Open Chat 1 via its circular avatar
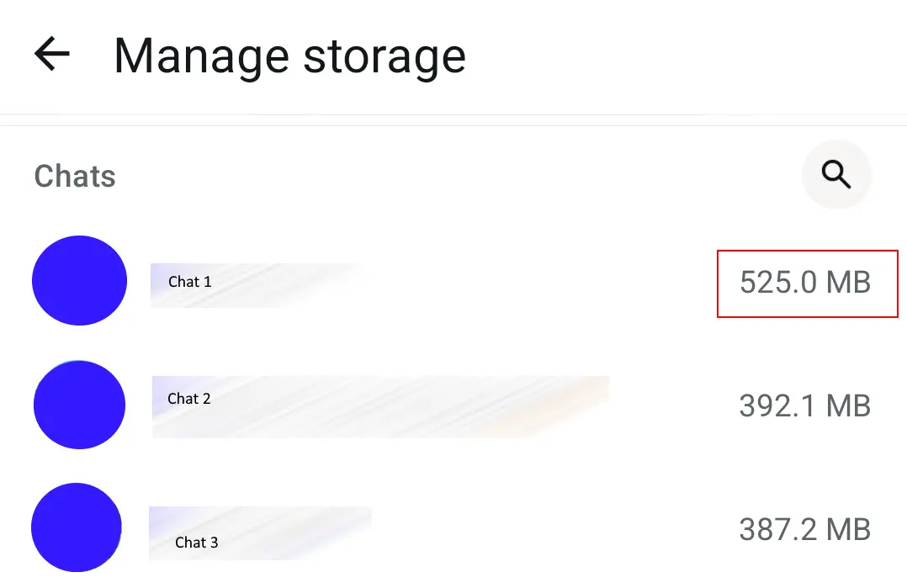 [79, 280]
